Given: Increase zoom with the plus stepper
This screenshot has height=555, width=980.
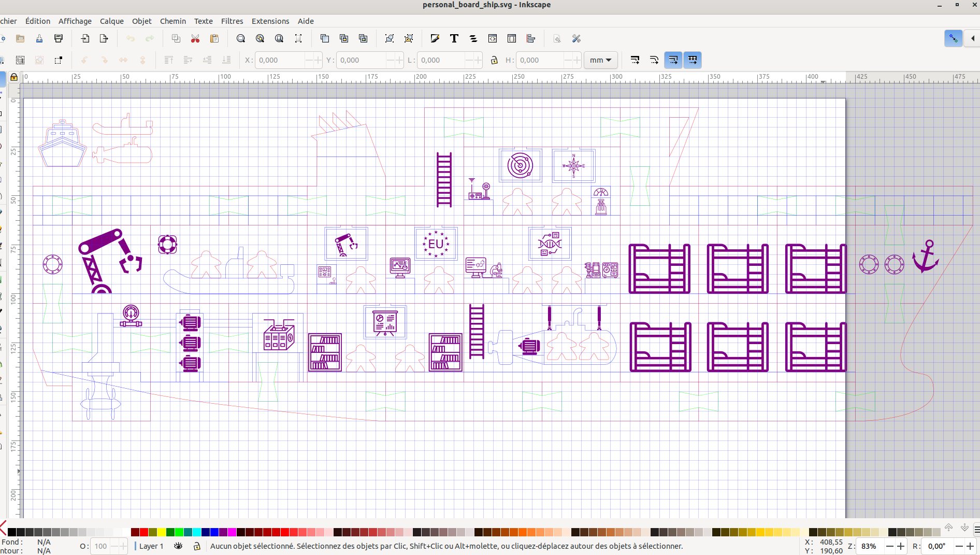Looking at the screenshot, I should pos(901,546).
